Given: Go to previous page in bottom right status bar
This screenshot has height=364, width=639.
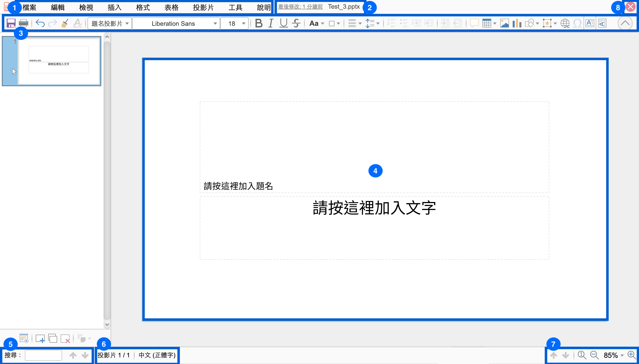Looking at the screenshot, I should 553,355.
